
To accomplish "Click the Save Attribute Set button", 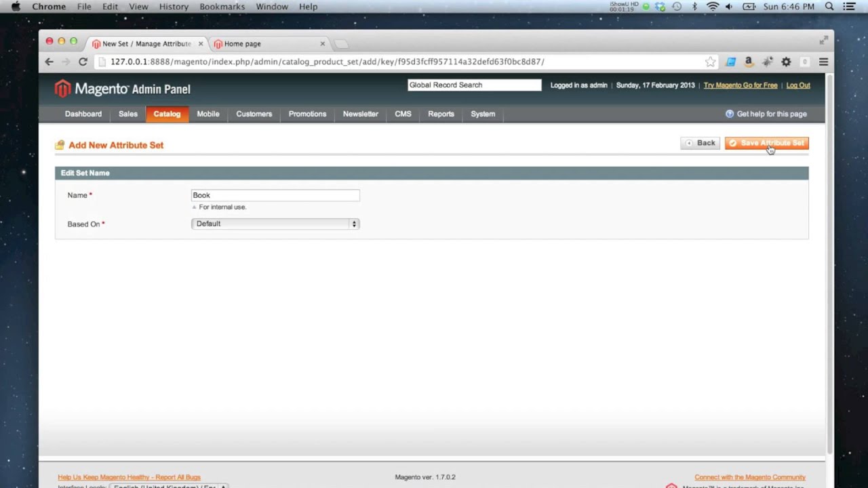I will (x=767, y=143).
